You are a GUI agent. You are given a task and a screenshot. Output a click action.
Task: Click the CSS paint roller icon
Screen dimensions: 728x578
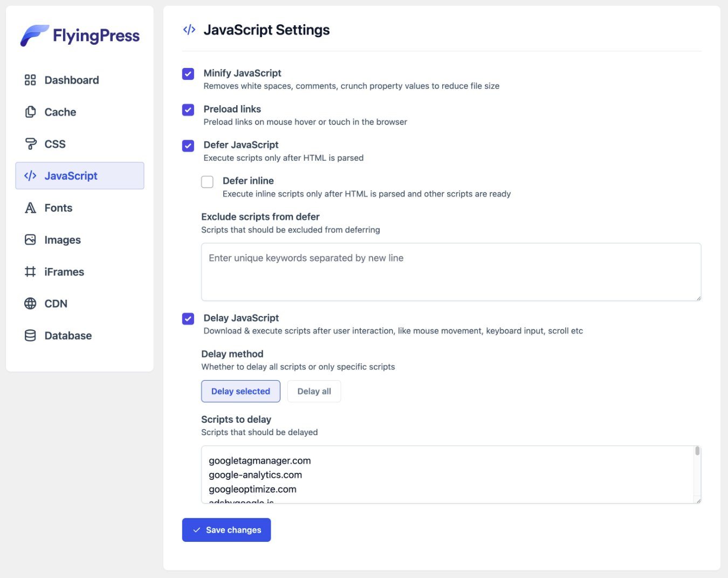[30, 143]
